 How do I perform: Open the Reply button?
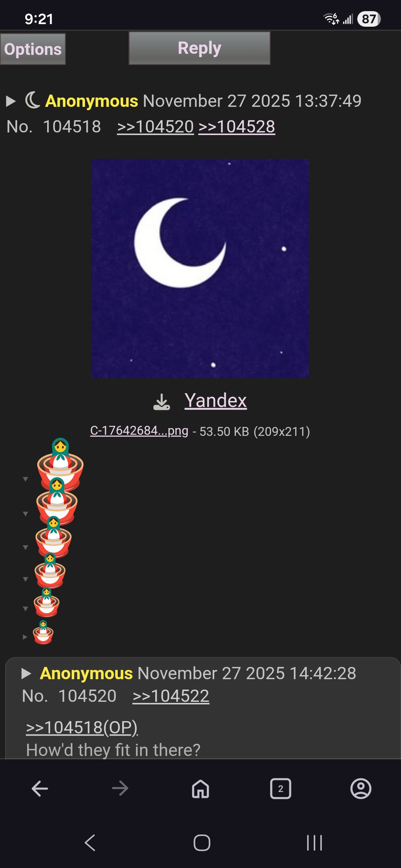pyautogui.click(x=199, y=48)
